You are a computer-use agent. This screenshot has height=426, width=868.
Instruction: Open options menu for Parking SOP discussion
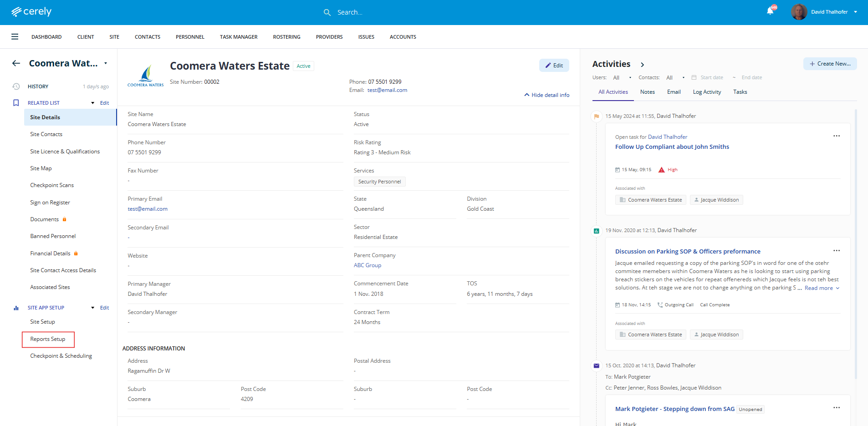tap(836, 251)
